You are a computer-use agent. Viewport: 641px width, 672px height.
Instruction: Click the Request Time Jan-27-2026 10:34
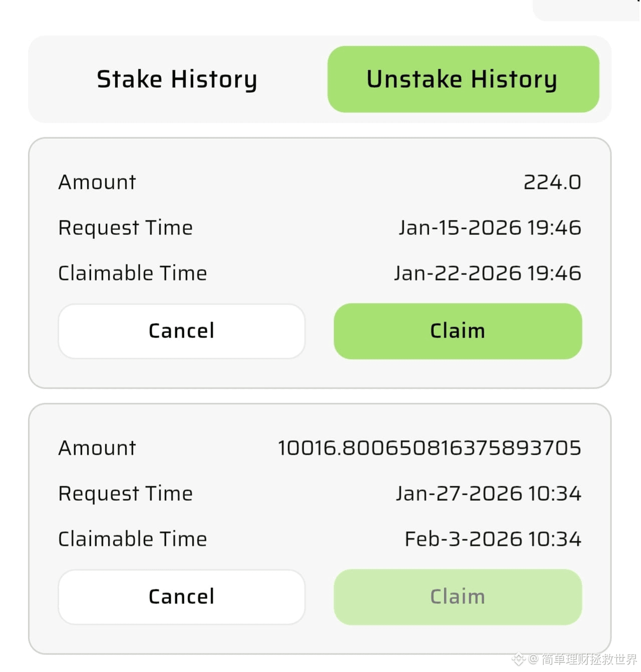(488, 493)
